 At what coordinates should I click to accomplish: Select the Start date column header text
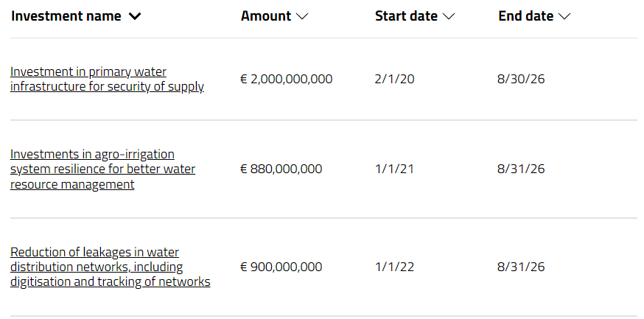[x=406, y=16]
